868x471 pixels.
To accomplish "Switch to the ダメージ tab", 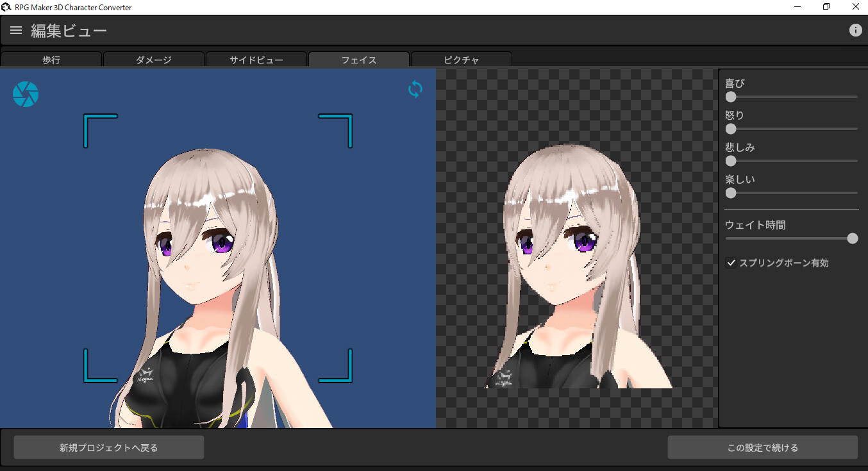I will pyautogui.click(x=154, y=60).
